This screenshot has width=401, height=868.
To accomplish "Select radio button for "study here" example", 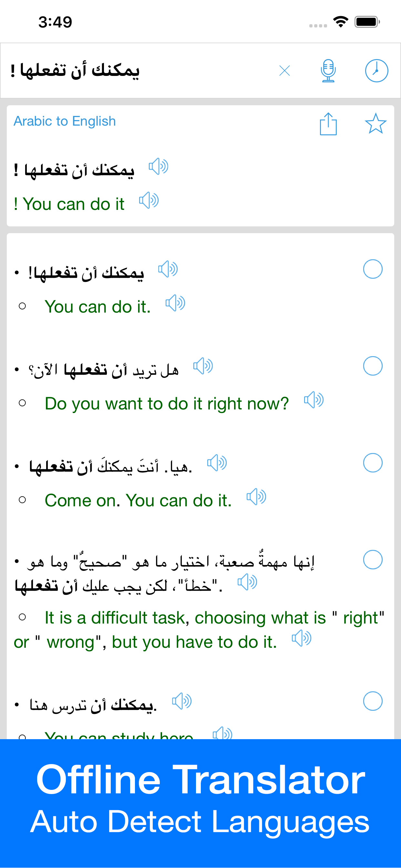I will coord(373,701).
